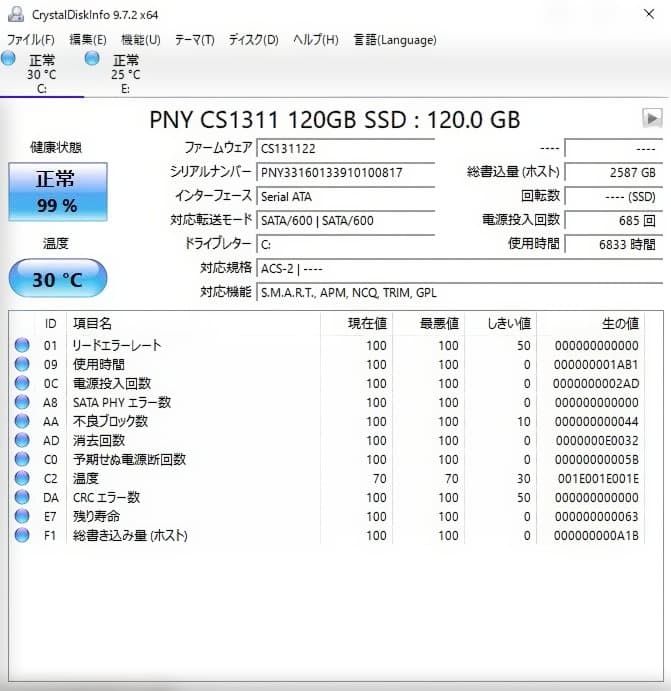The height and width of the screenshot is (691, 671).
Task: Click status icon for row A8 SATA PHY エラー数
Action: [x=22, y=402]
